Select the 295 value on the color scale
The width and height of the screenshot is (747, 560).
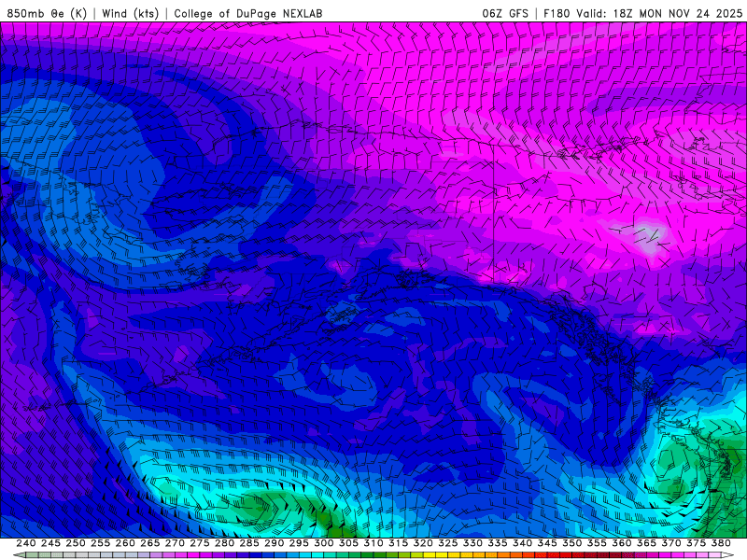pyautogui.click(x=299, y=543)
